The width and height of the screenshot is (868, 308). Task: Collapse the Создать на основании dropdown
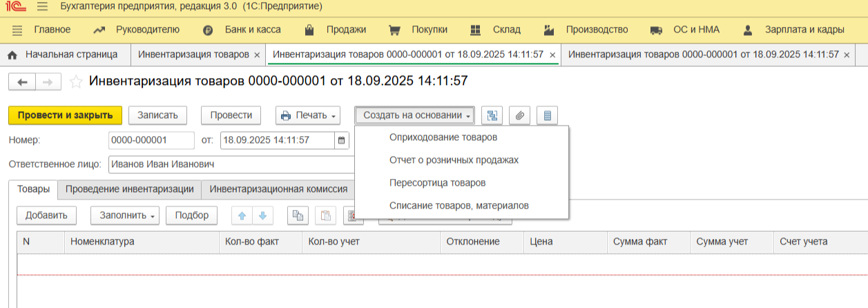point(416,115)
